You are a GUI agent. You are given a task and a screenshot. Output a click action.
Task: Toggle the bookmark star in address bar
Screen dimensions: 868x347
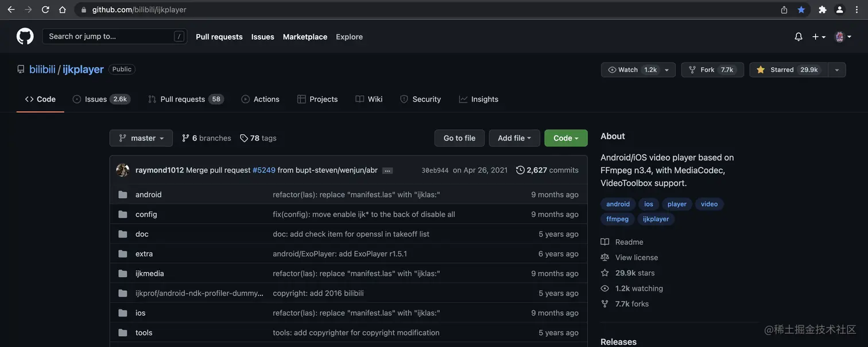coord(801,10)
